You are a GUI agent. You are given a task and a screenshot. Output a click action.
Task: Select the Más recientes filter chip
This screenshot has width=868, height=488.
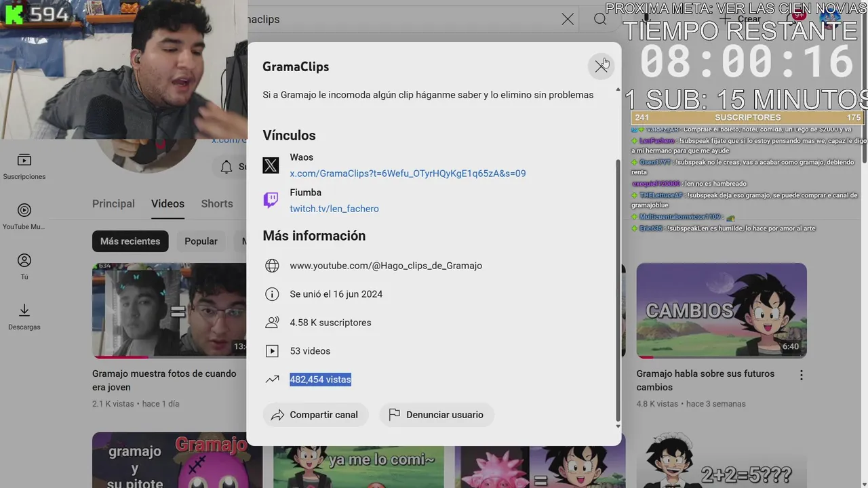click(x=130, y=241)
